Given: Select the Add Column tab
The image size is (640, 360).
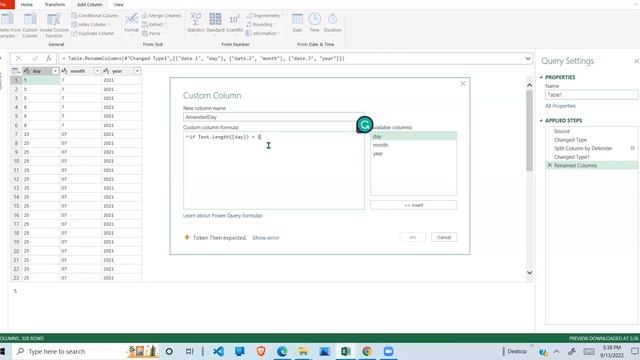Looking at the screenshot, I should pos(89,4).
